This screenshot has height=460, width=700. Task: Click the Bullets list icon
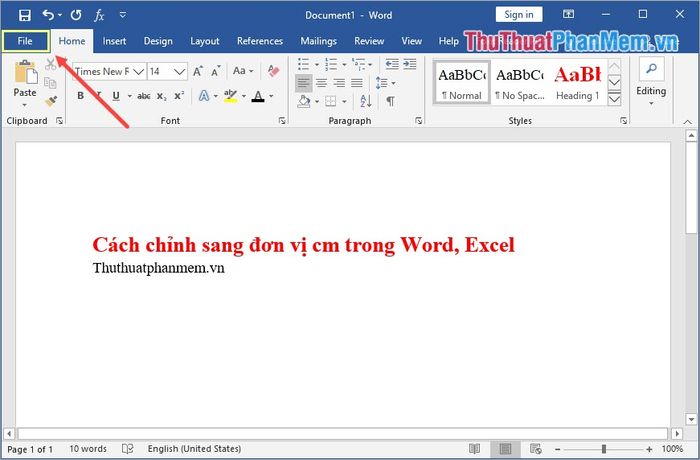[x=304, y=64]
